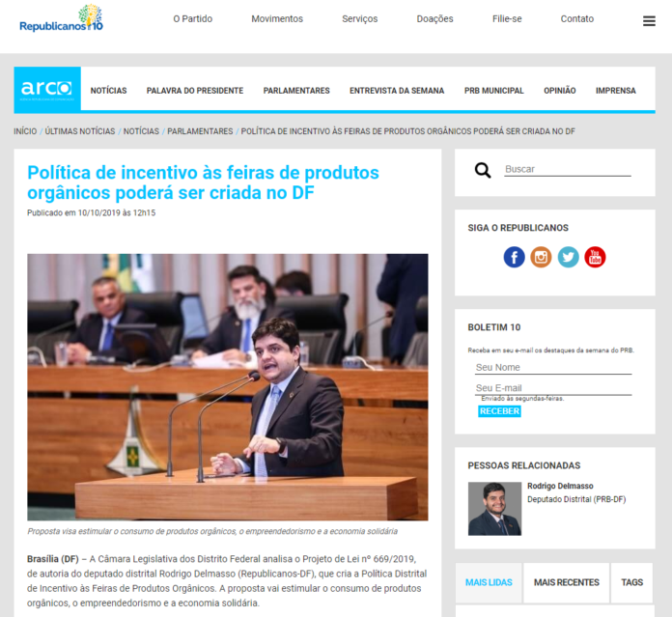
Task: Open Rodrigo Delmasso profile photo
Action: pos(494,509)
